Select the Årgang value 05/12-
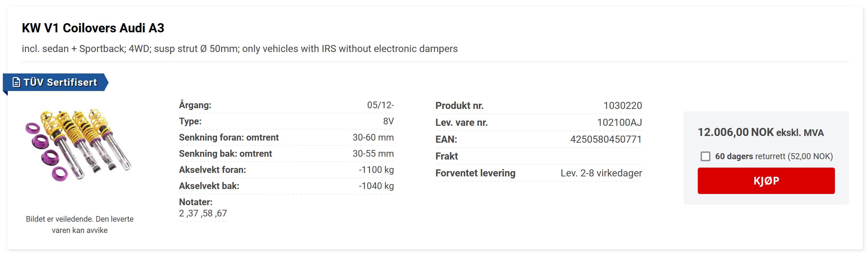Viewport: 868px width, 253px height. click(380, 105)
